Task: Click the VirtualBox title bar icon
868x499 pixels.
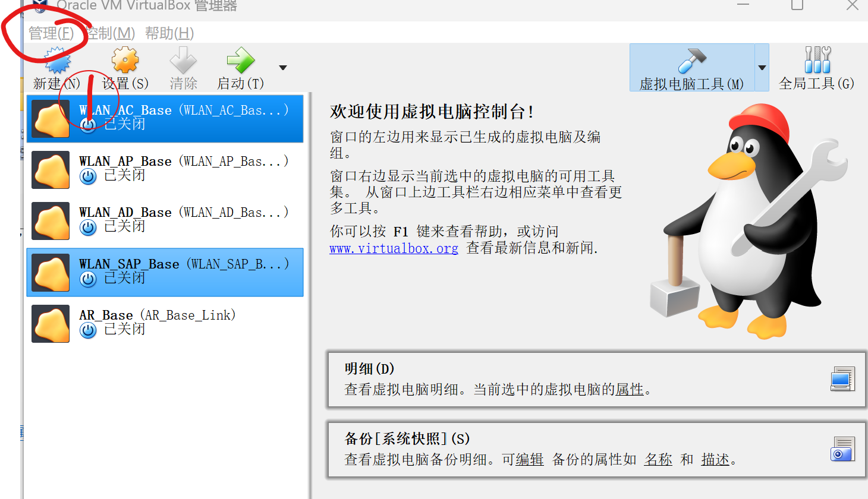Action: 40,6
